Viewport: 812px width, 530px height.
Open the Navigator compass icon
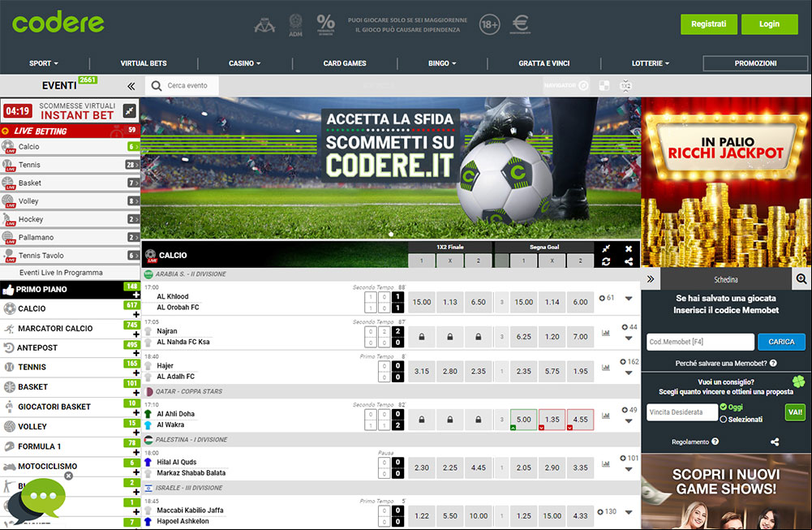[583, 85]
